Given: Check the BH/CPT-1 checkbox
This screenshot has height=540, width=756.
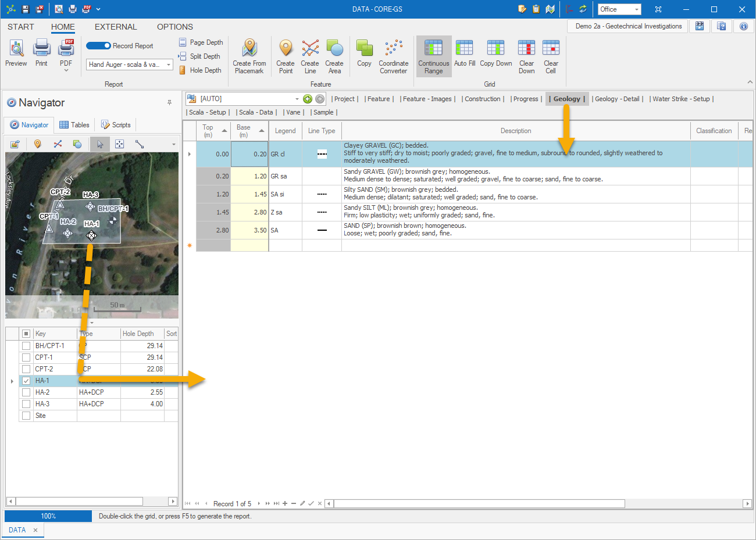Looking at the screenshot, I should [x=26, y=346].
